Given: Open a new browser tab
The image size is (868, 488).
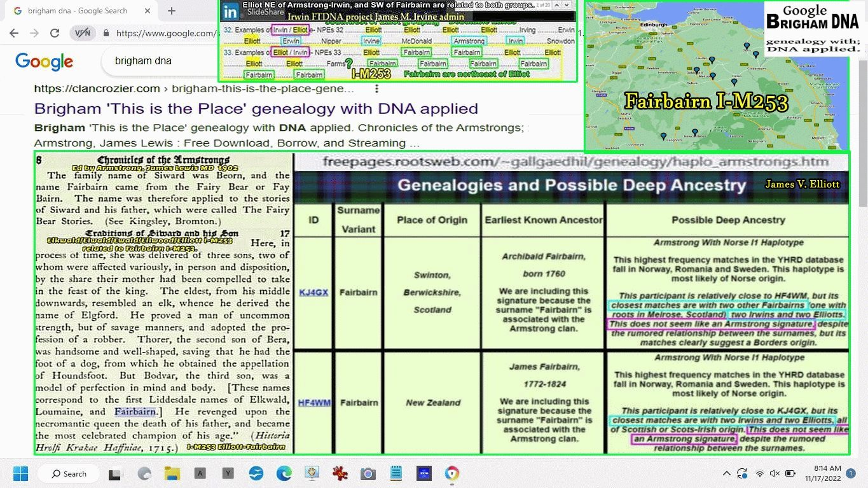Looking at the screenshot, I should pyautogui.click(x=172, y=11).
